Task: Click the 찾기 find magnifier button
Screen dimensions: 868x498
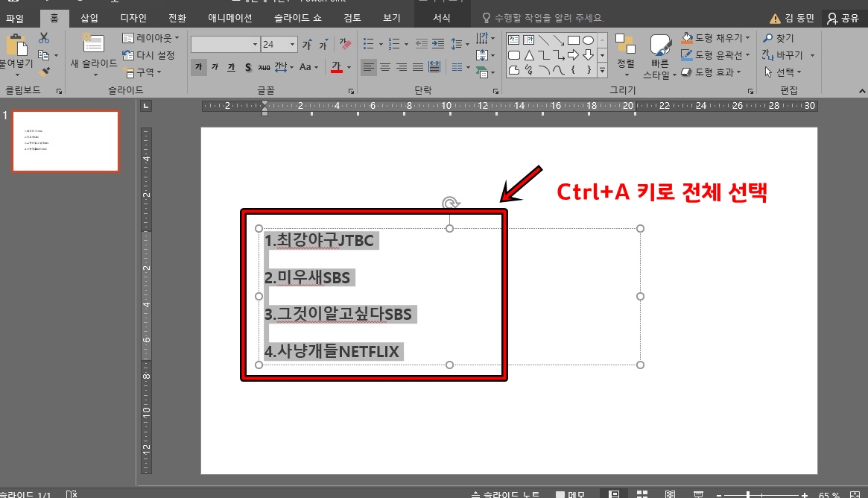Action: [779, 38]
